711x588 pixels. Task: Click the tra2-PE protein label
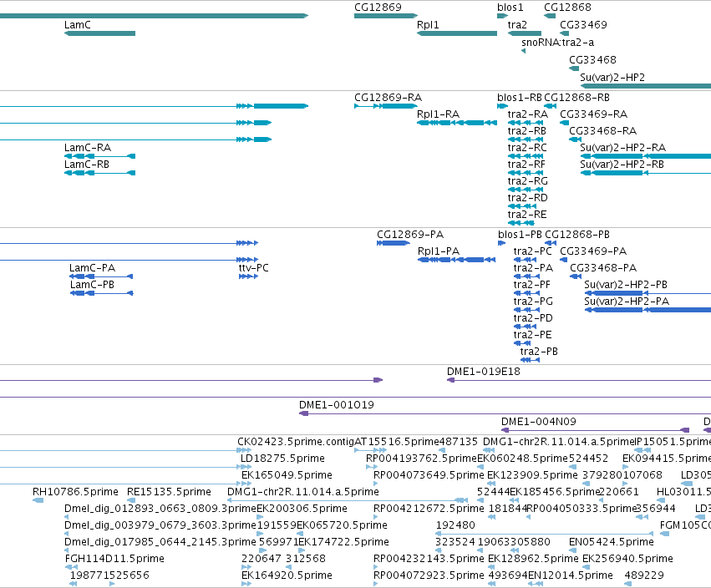(x=532, y=335)
